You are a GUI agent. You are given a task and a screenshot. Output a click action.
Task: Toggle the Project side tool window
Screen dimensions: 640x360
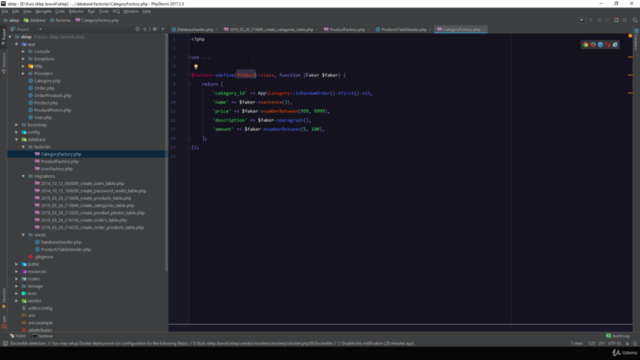click(x=4, y=38)
